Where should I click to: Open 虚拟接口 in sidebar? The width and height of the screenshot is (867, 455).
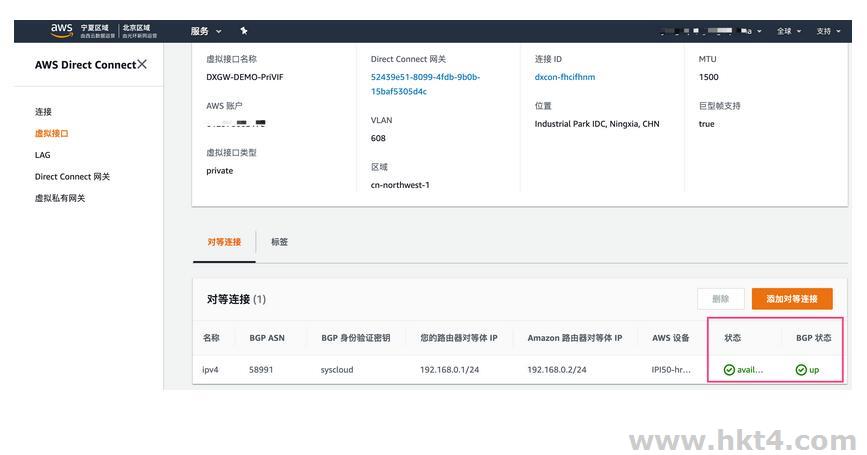[x=51, y=133]
